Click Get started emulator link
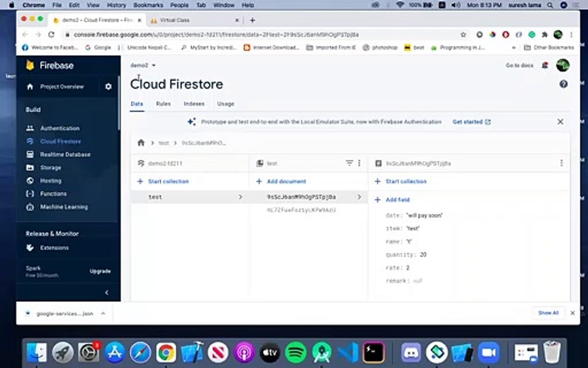The height and width of the screenshot is (368, 588). point(472,122)
